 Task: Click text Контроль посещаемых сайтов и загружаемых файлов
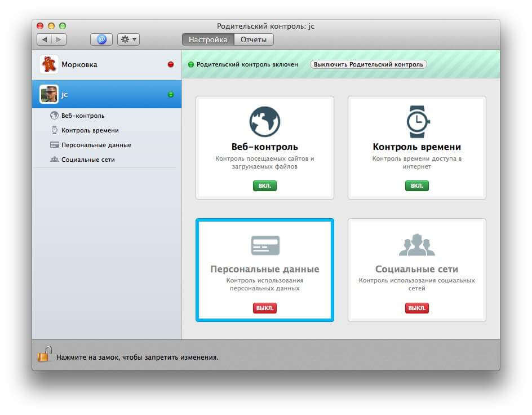click(265, 162)
